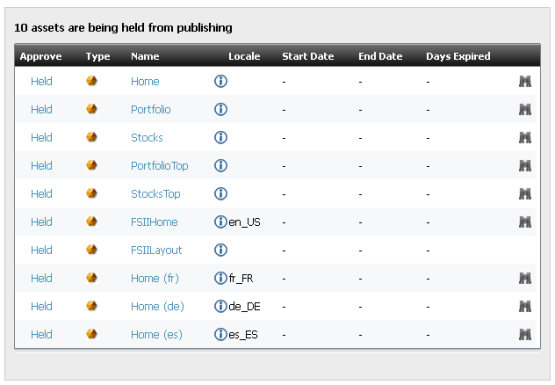555x385 pixels.
Task: Click the Days Expired column header
Action: pos(458,57)
